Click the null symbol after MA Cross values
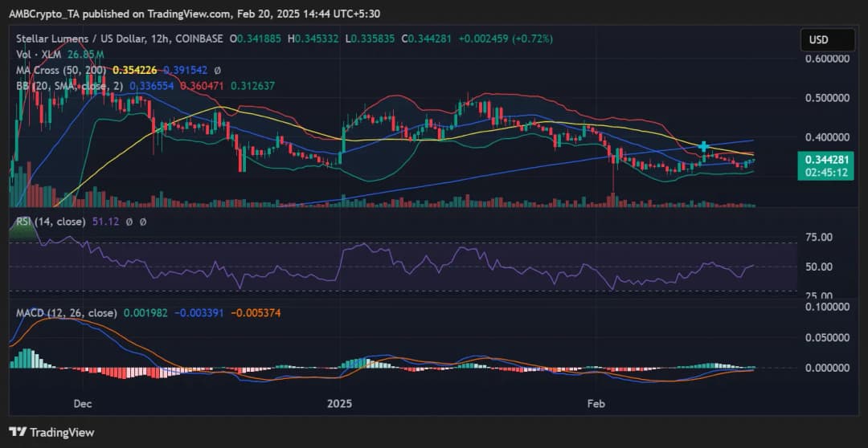Viewport: 868px width, 448px height. (216, 70)
